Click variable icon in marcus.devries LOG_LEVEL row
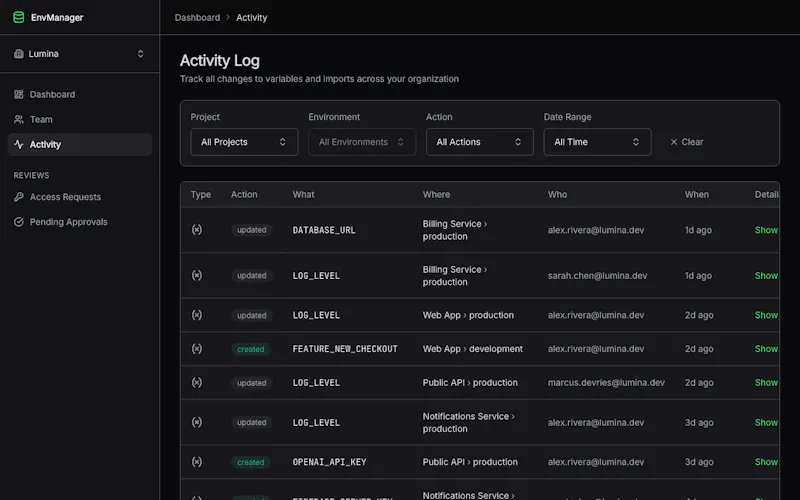800x500 pixels. click(197, 383)
